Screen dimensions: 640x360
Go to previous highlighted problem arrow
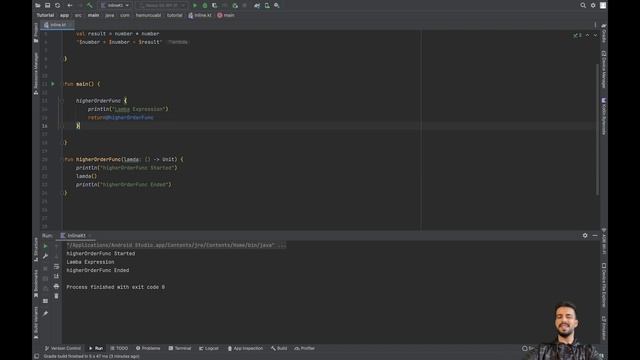pos(588,36)
